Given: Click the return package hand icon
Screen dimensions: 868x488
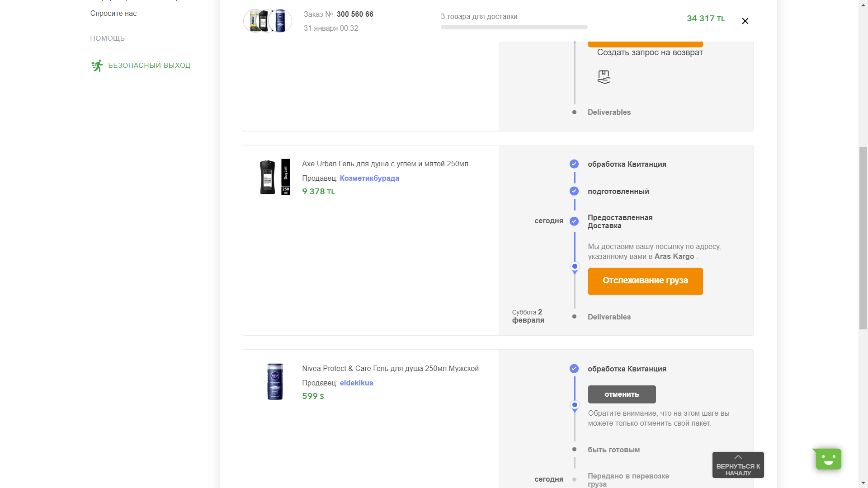Looking at the screenshot, I should coord(604,77).
